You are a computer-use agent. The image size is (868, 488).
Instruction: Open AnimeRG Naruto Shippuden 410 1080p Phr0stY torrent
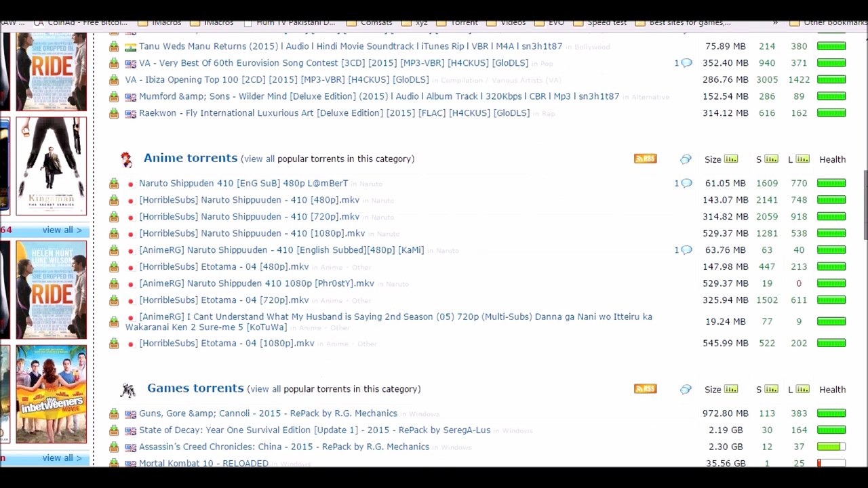256,283
